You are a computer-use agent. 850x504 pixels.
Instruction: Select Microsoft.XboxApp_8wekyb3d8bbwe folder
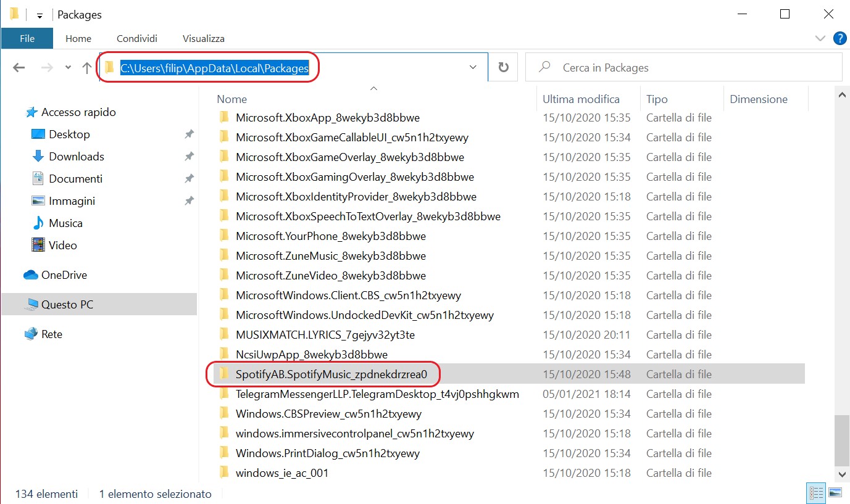328,118
